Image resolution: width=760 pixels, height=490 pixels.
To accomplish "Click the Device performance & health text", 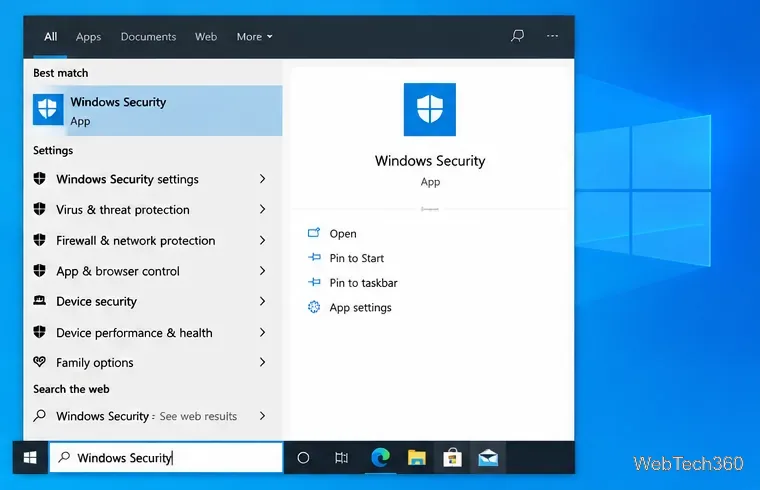I will coord(134,332).
